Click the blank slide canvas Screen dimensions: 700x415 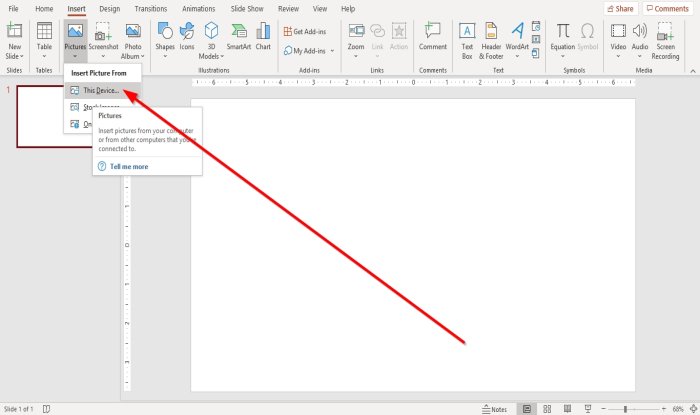coord(413,245)
